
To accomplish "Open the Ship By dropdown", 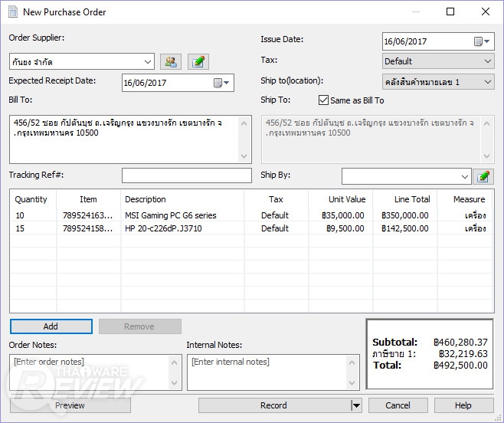I will [464, 176].
